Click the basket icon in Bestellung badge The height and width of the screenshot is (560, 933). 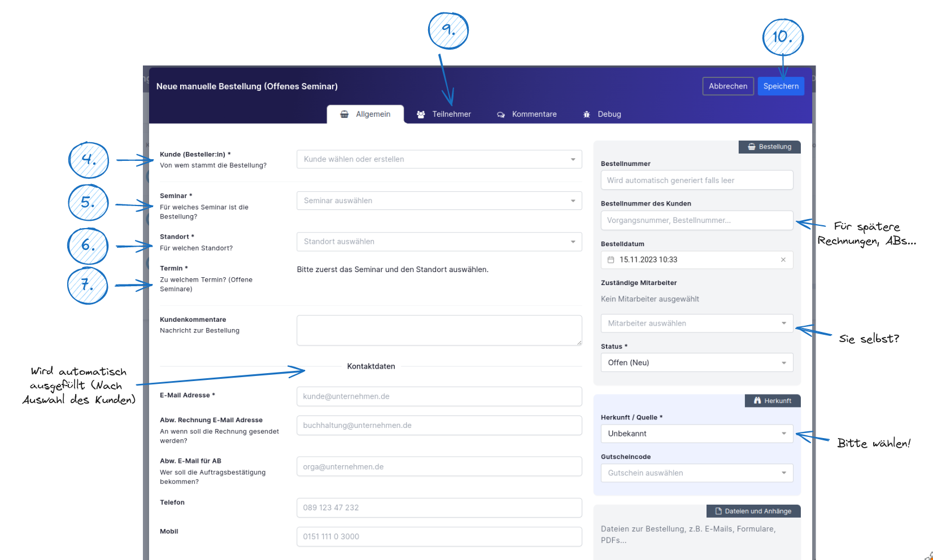[752, 147]
